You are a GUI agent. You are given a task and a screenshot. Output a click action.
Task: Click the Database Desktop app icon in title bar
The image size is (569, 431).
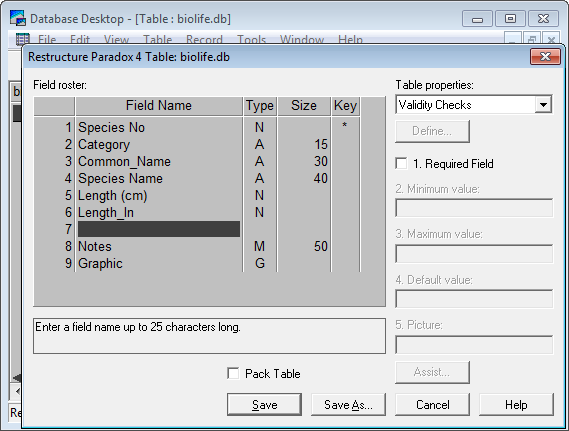click(x=17, y=18)
